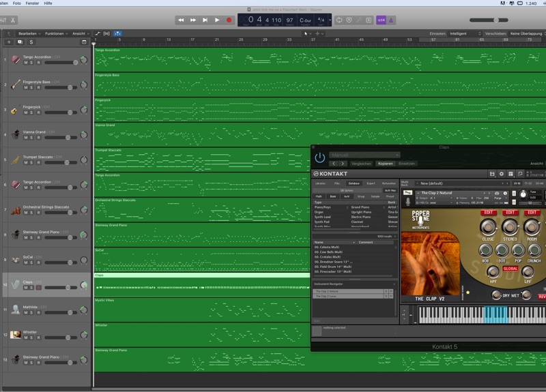The width and height of the screenshot is (546, 392).
Task: Toggle the global solo S button
Action: pos(31,42)
